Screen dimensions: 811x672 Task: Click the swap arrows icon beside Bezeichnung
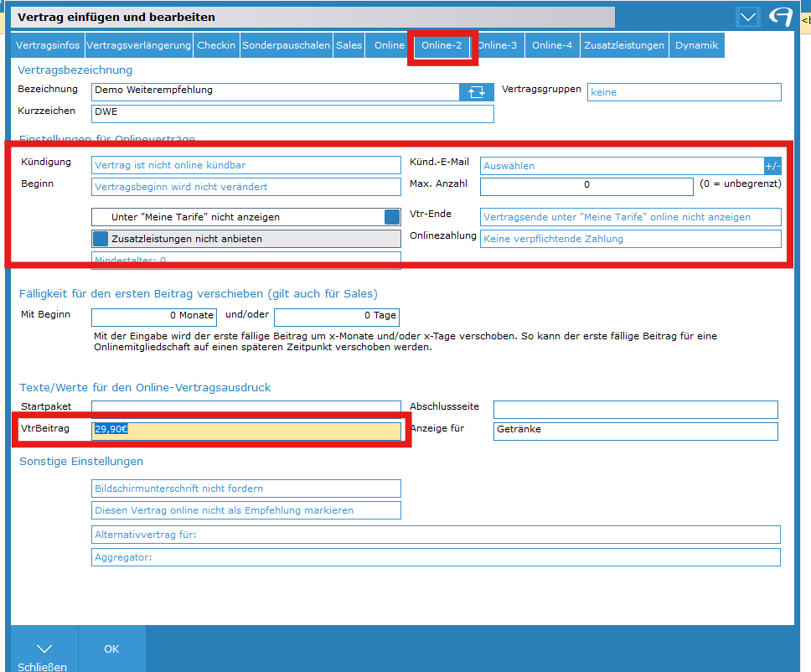[x=476, y=92]
